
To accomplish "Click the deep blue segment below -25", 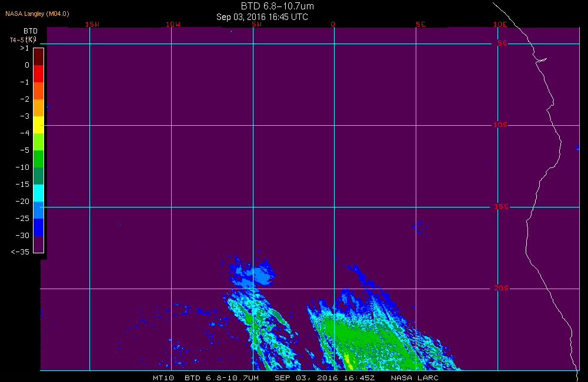I will pos(39,227).
